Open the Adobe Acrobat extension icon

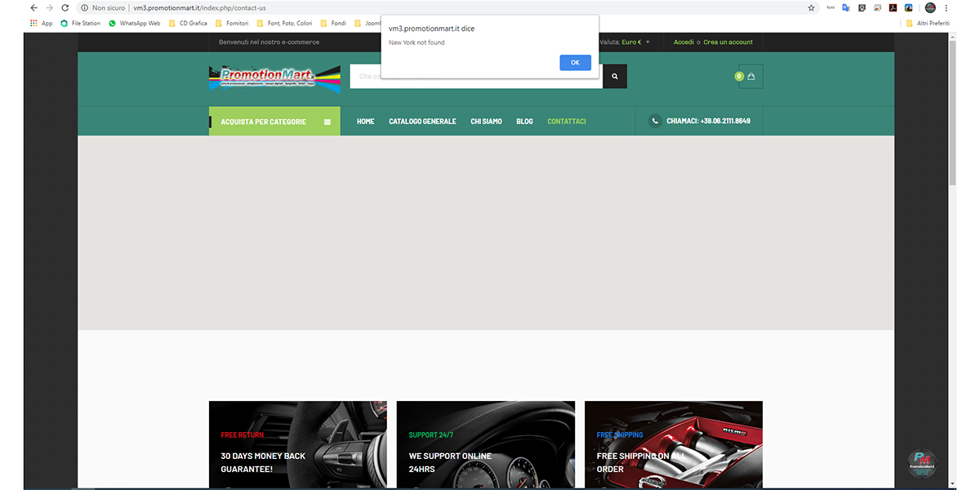[893, 8]
